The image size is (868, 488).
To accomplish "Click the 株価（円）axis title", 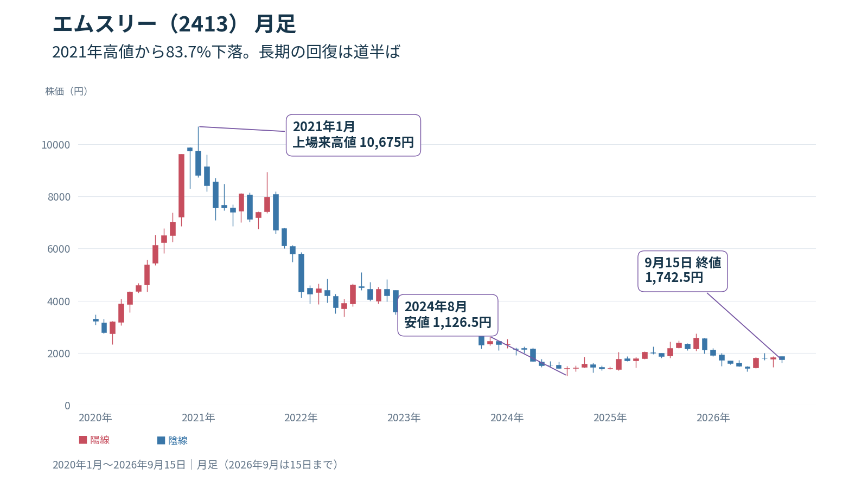I will coord(67,91).
